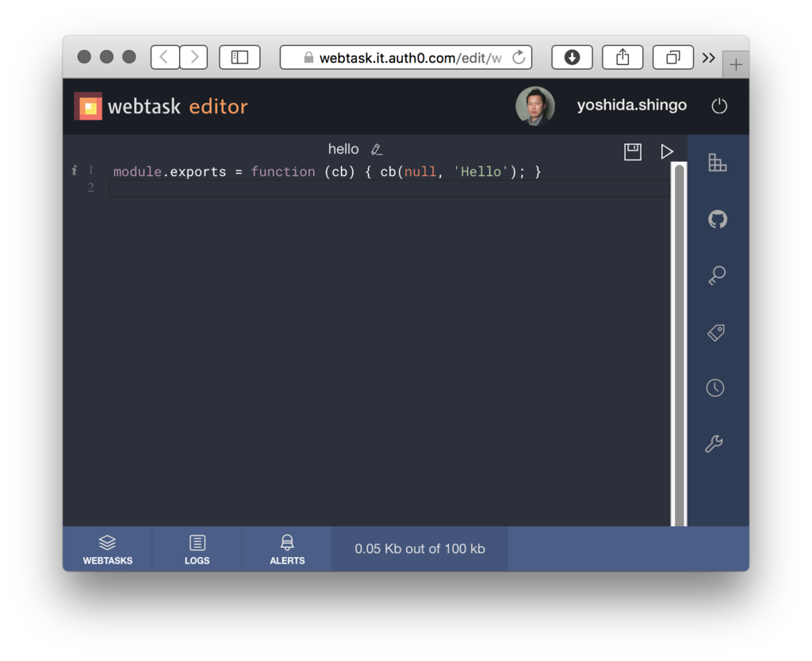This screenshot has height=661, width=812.
Task: Show downloads with the download arrow button
Action: [572, 57]
